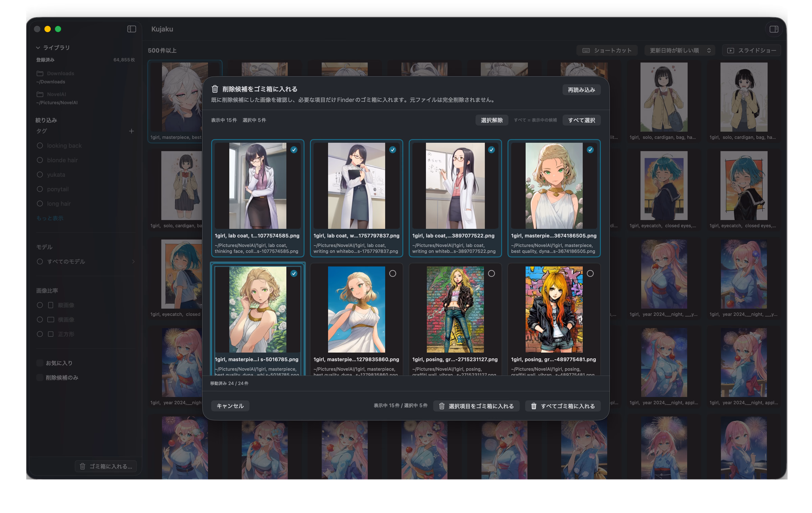The image size is (812, 513).
Task: Click the 再読み込み reload button
Action: tap(581, 90)
